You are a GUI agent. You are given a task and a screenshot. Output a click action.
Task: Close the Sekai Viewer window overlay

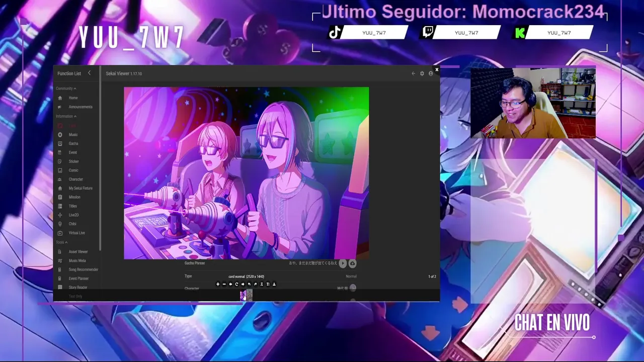(437, 70)
